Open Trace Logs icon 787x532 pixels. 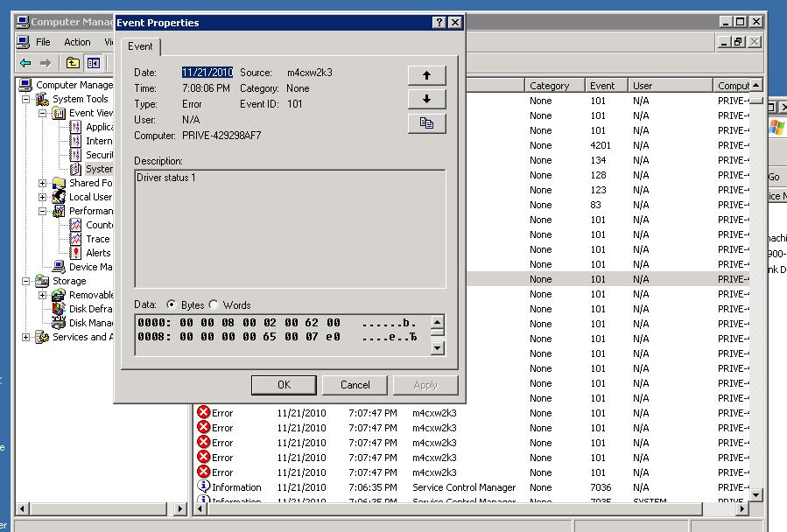click(x=76, y=239)
